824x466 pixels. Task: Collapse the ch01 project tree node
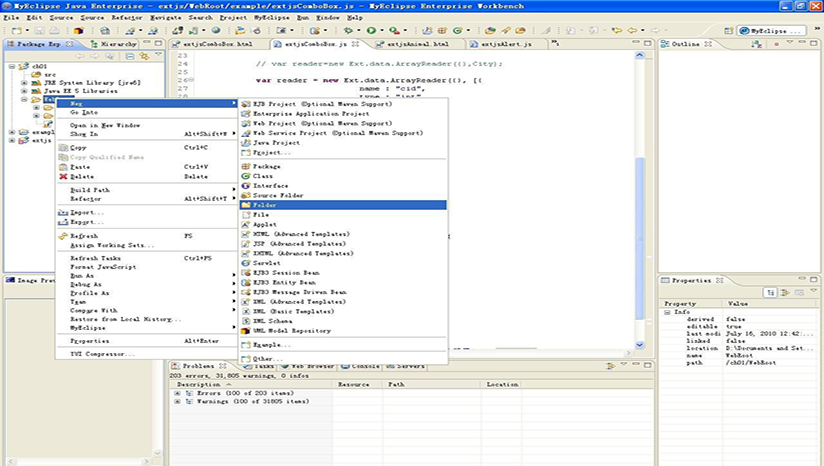tap(12, 66)
